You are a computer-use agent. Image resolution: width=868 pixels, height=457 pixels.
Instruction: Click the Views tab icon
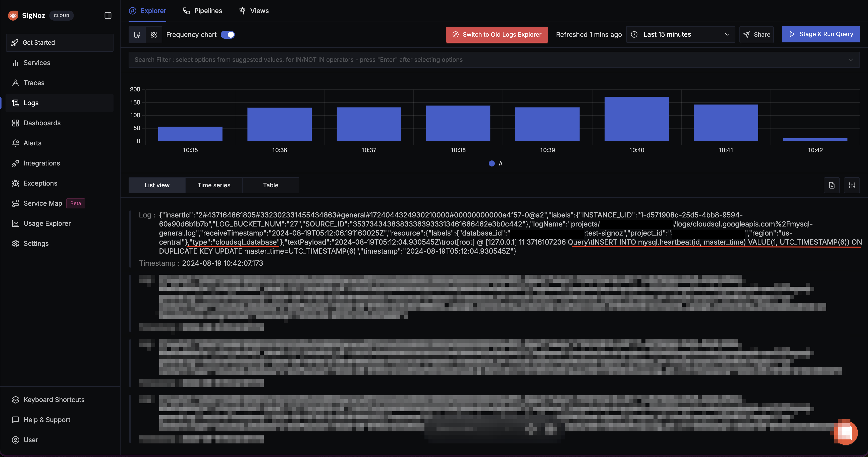pos(242,11)
